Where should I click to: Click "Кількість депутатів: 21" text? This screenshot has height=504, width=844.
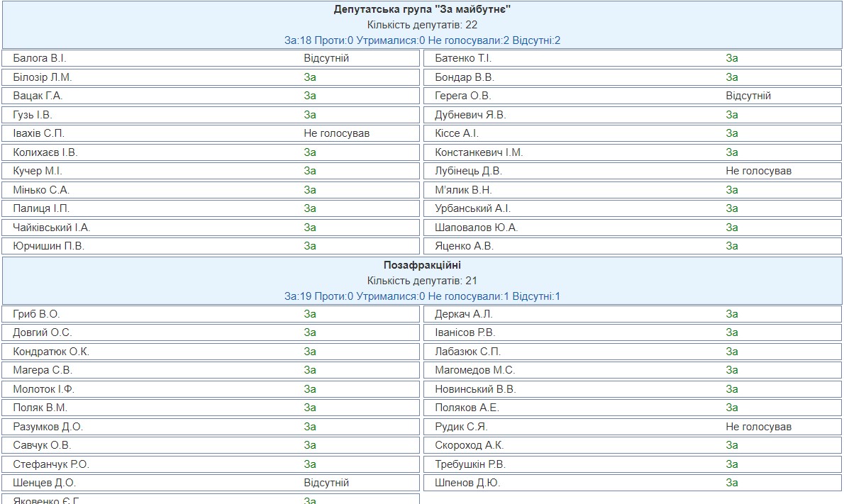coord(422,281)
